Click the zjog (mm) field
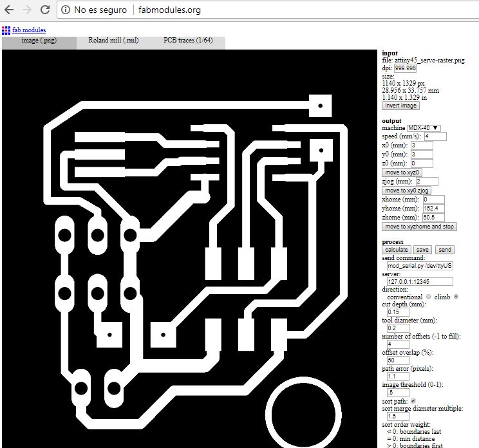 (427, 182)
